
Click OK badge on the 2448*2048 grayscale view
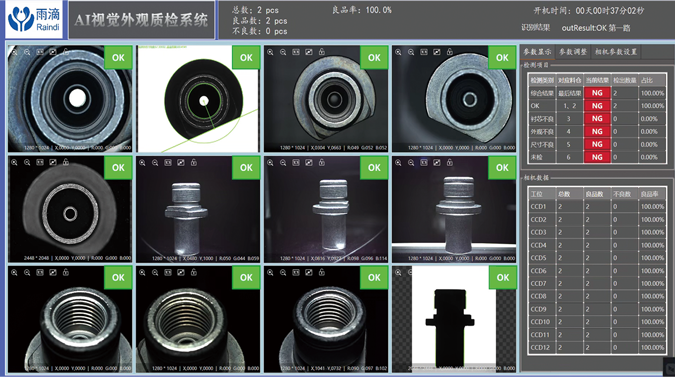coord(118,168)
